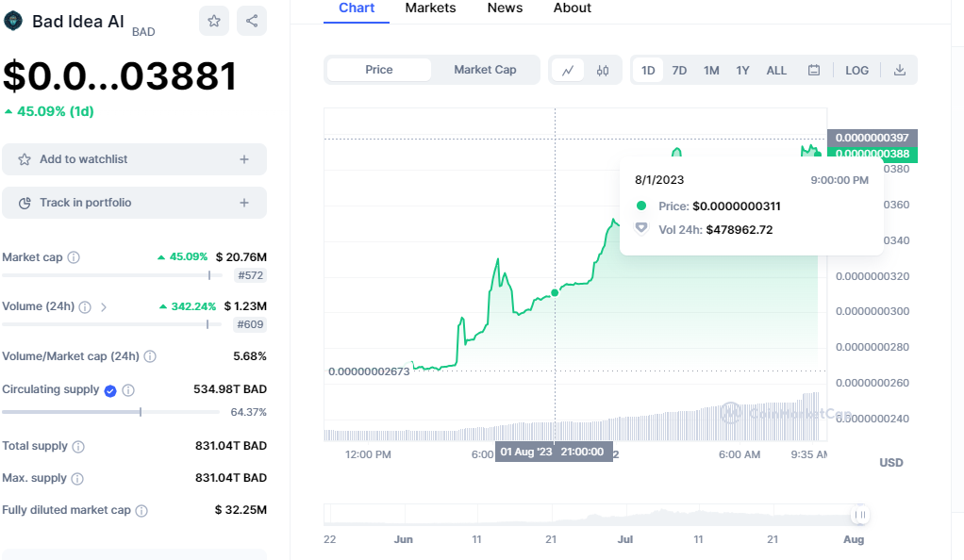Click the Market cap info icon
Viewport: 964px width, 560px height.
point(74,257)
